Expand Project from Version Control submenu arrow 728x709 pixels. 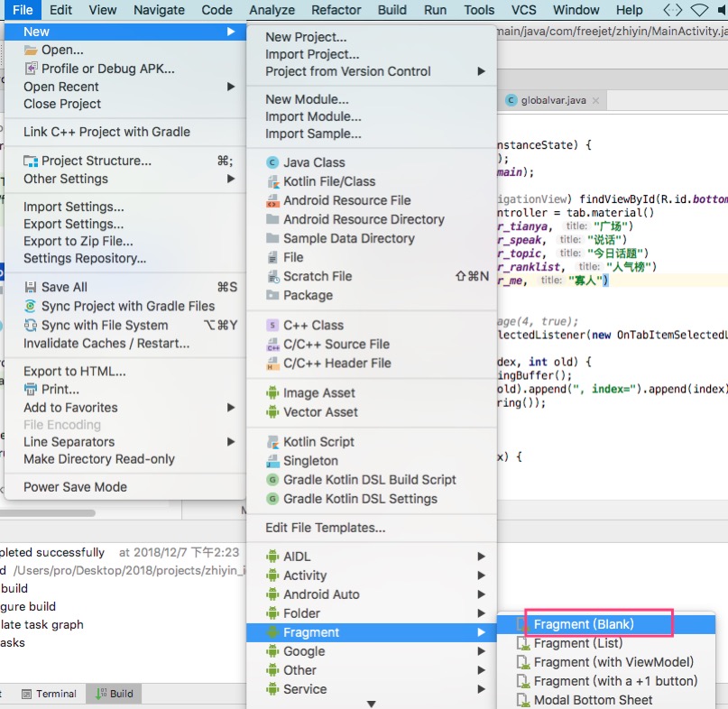[x=482, y=71]
